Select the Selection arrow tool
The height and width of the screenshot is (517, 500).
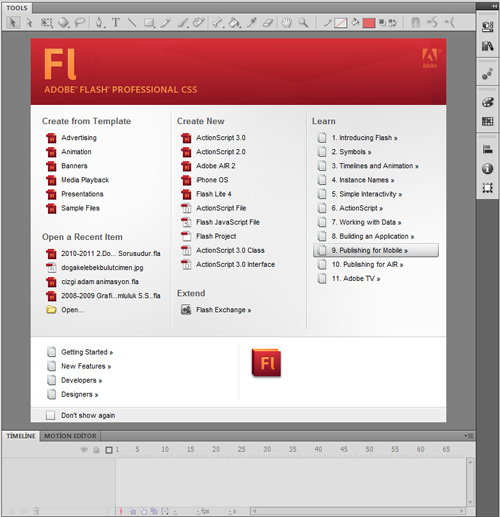click(x=13, y=23)
